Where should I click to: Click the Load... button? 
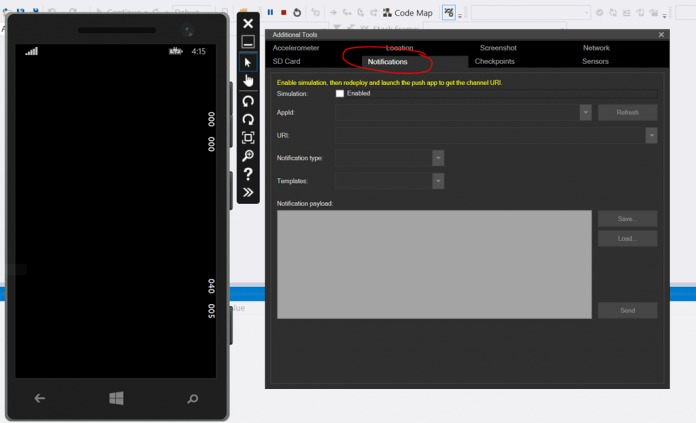click(x=627, y=239)
